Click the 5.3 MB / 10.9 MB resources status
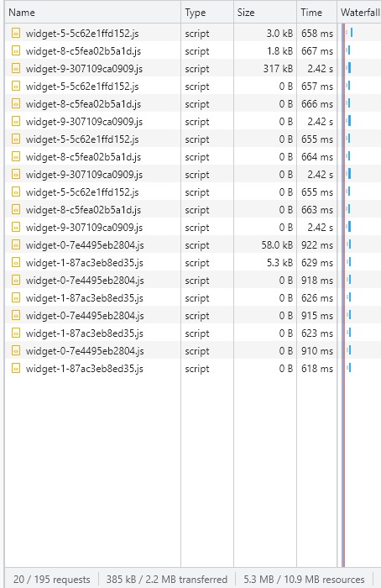 (304, 580)
